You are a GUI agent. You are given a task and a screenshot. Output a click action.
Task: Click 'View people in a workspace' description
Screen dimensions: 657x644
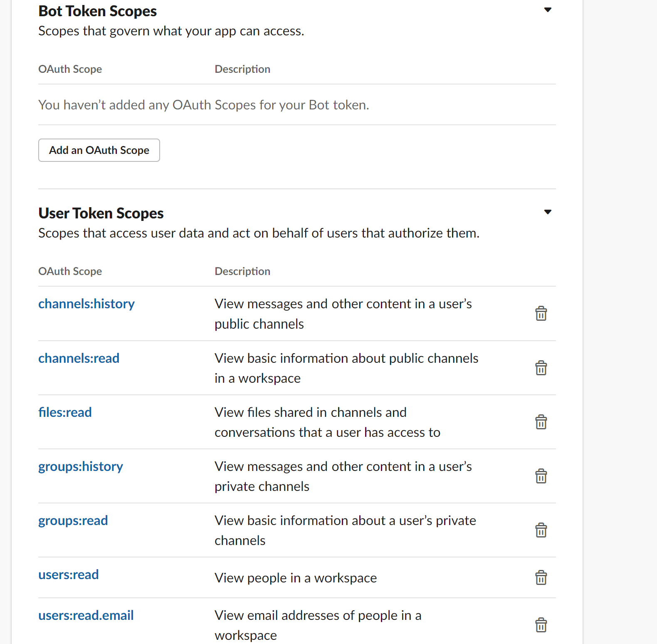(x=296, y=578)
